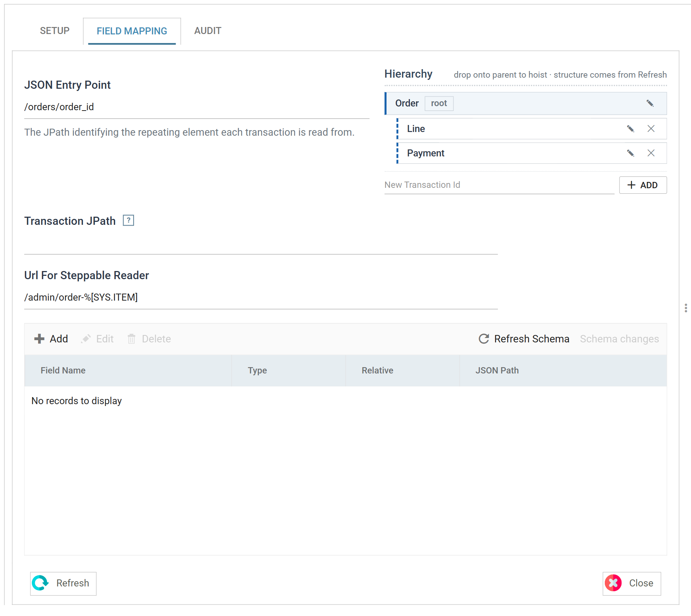Viewport: 691px width, 616px height.
Task: Open the Transaction JPath help icon
Action: [x=128, y=220]
